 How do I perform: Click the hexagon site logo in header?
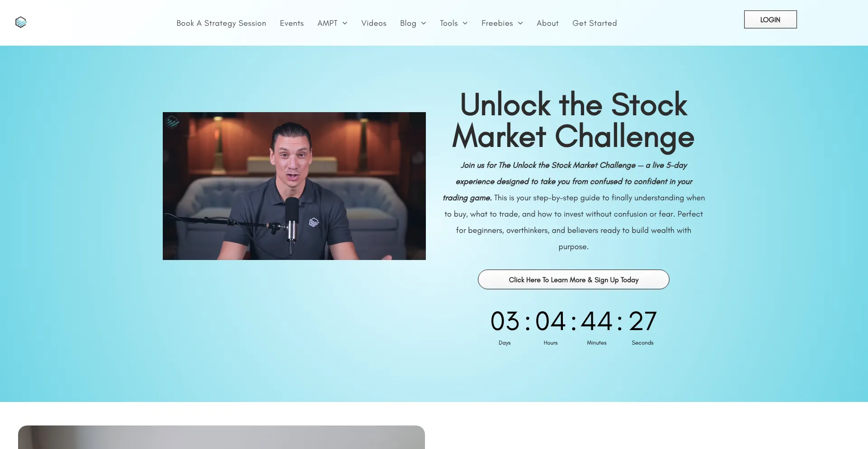coord(21,22)
